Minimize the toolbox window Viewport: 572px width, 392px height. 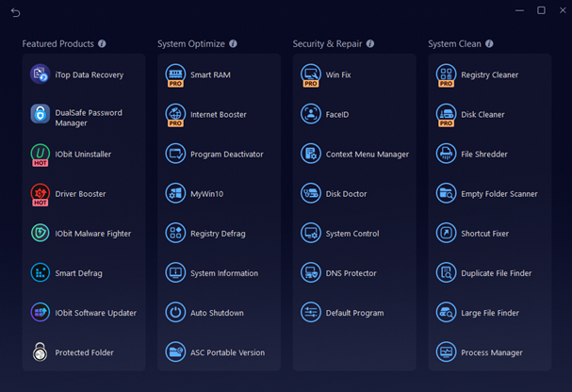520,10
